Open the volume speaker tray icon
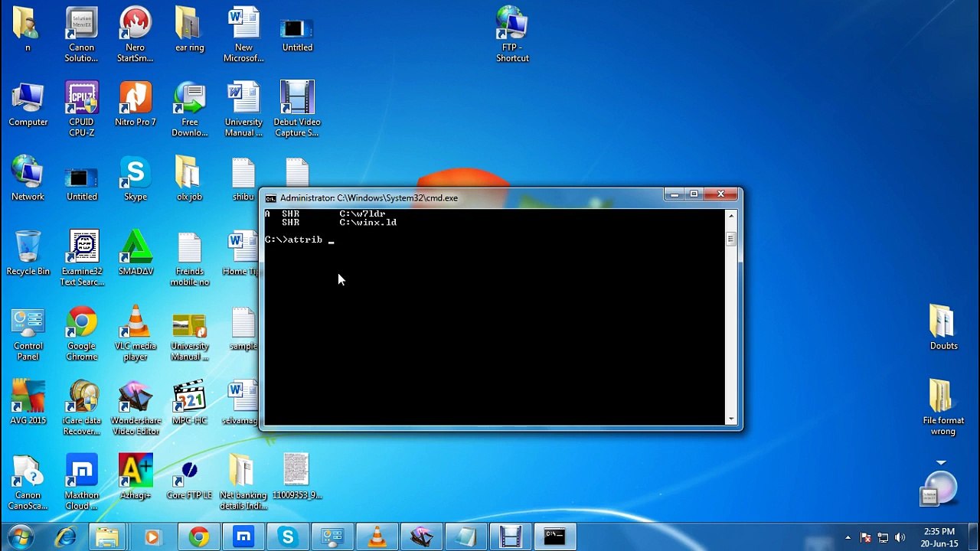Screen dimensions: 980x551 point(900,537)
